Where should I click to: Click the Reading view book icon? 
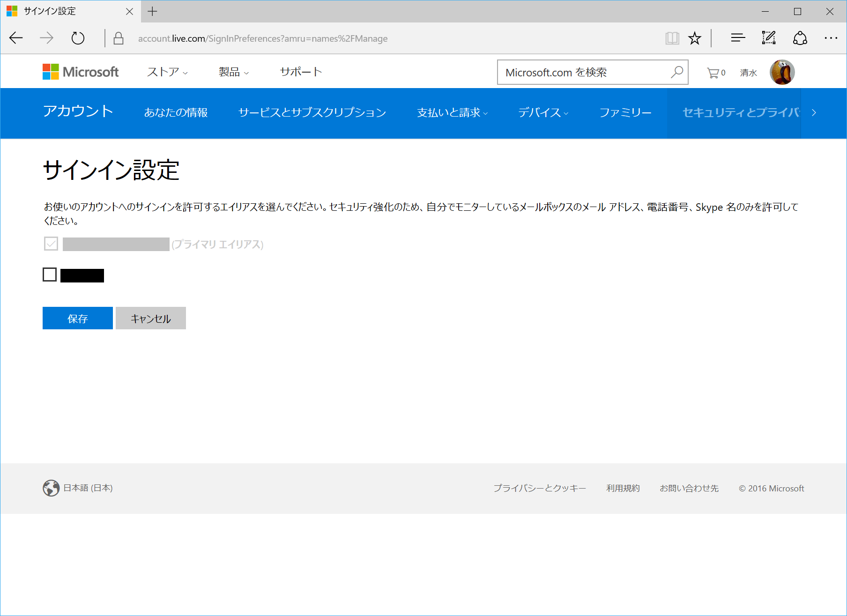[673, 38]
